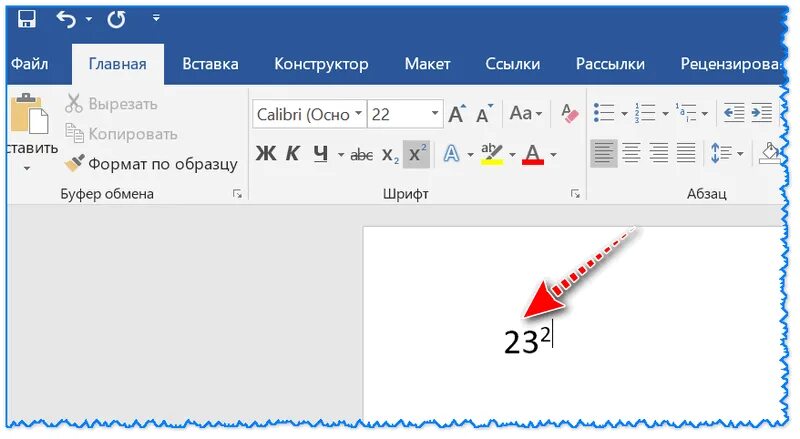800x439 pixels.
Task: Toggle underline Ч formatting
Action: 320,153
